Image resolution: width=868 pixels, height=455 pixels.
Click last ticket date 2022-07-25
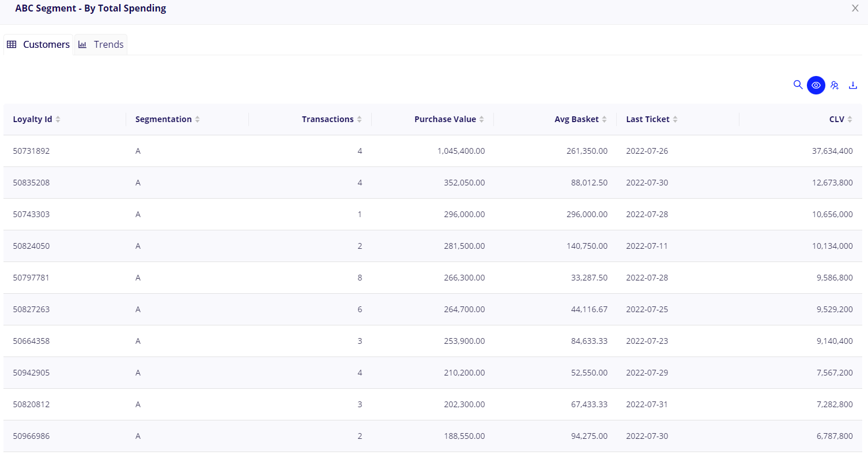click(647, 309)
